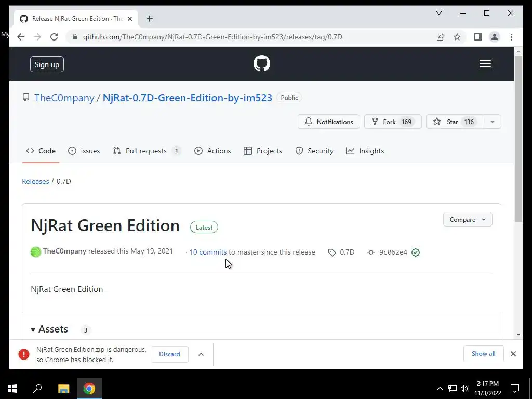Open Windows taskbar search
532x399 pixels.
(x=37, y=389)
